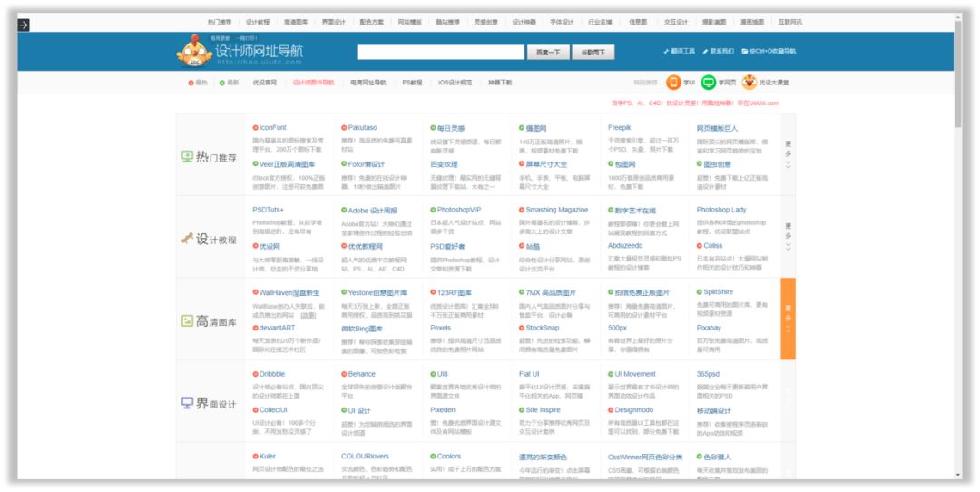980x492 pixels.
Task: Open the IconFont link
Action: [x=272, y=127]
